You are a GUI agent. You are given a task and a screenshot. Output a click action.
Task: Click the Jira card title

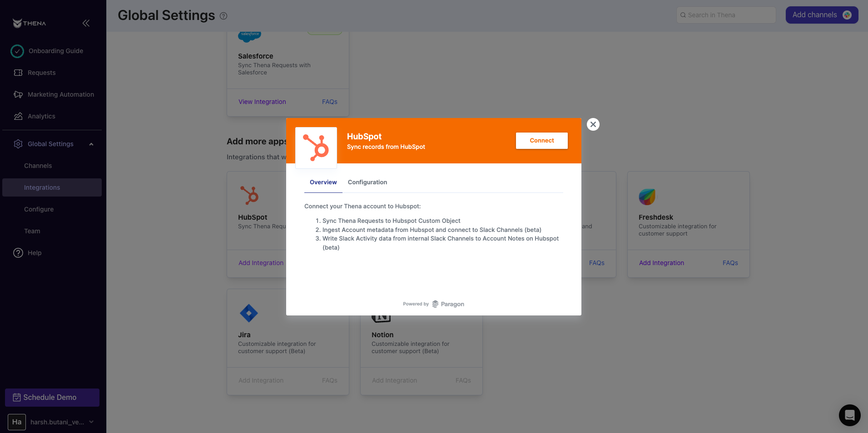[x=244, y=335]
